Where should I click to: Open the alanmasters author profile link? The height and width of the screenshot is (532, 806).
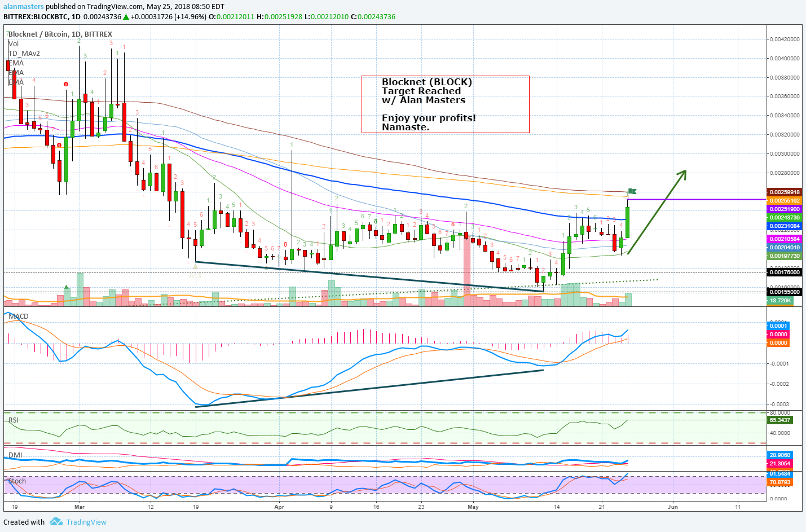pyautogui.click(x=24, y=7)
